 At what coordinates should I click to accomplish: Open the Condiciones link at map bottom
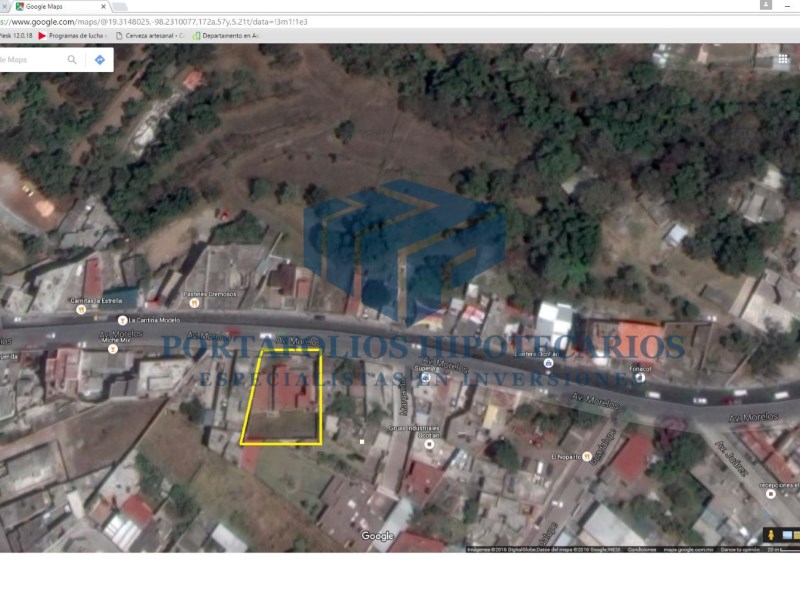(x=642, y=549)
